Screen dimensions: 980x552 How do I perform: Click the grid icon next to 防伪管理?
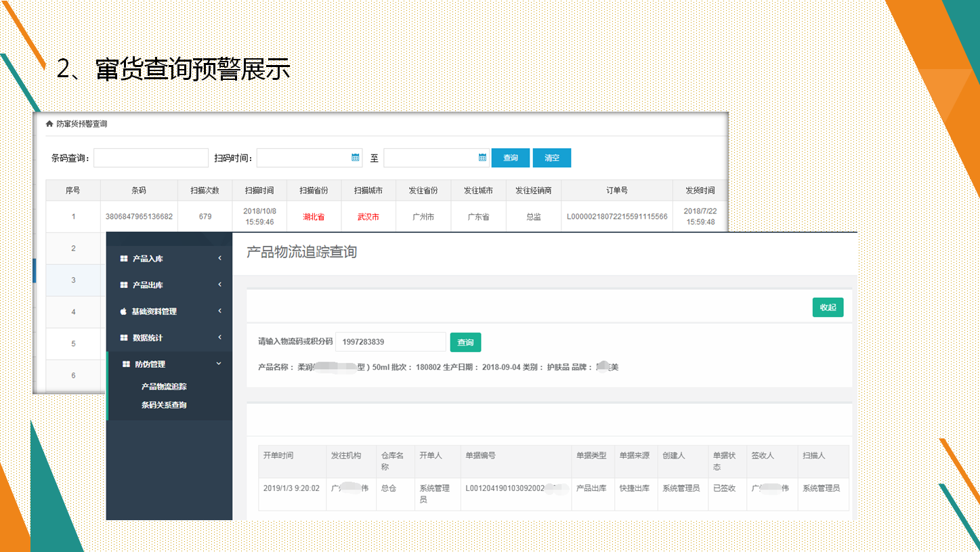125,364
